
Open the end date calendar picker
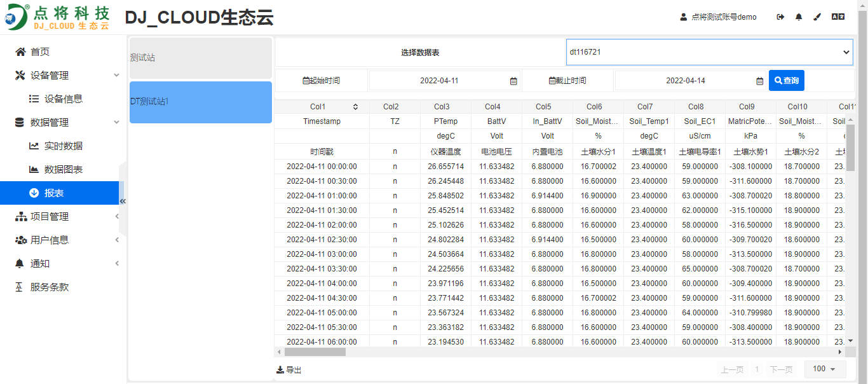[759, 80]
